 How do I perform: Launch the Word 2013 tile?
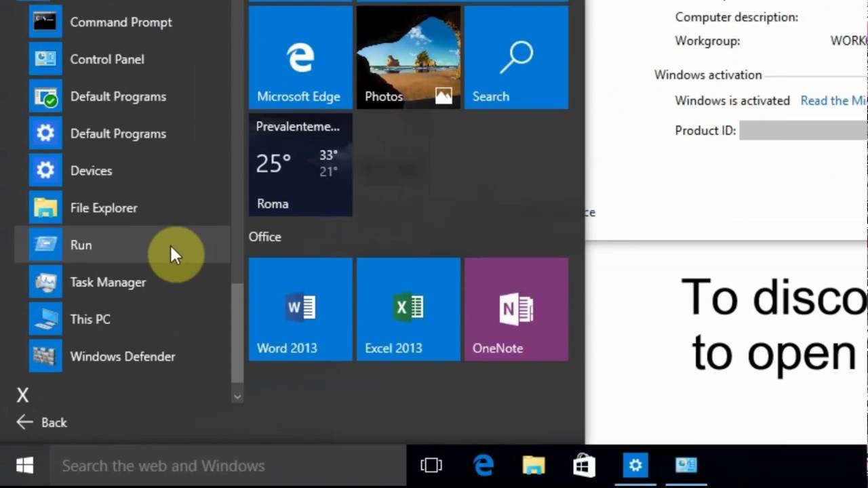click(300, 309)
